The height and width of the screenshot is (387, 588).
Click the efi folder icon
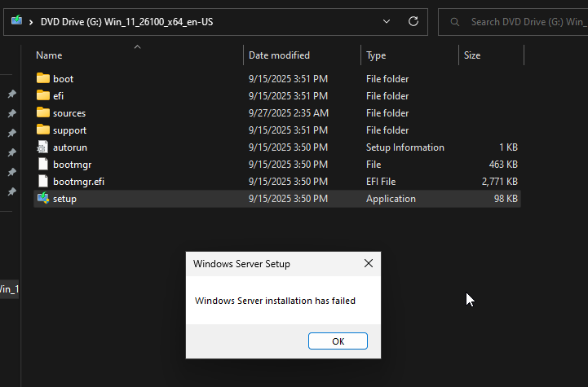tap(43, 95)
